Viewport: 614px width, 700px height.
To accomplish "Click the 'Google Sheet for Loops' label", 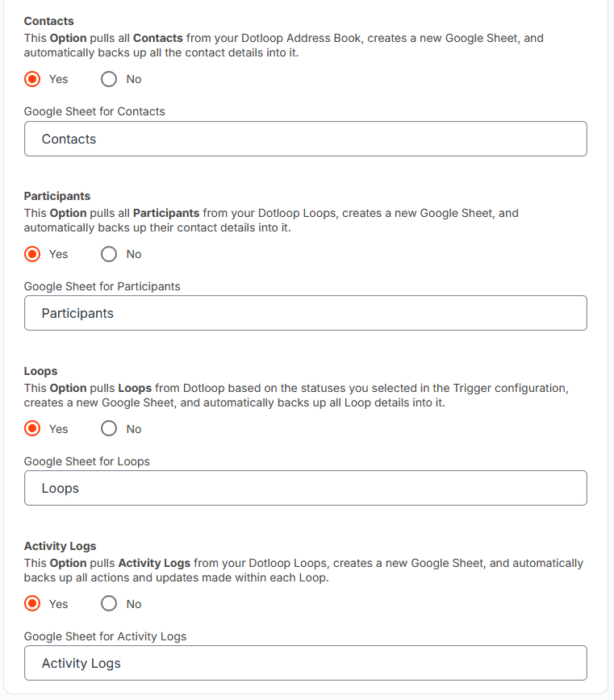I will point(86,460).
